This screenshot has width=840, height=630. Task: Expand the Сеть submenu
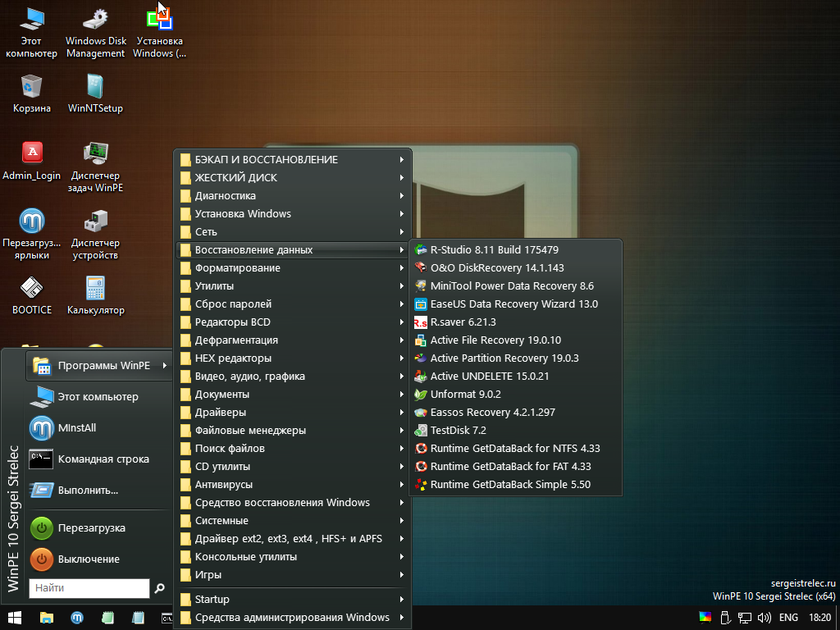293,231
